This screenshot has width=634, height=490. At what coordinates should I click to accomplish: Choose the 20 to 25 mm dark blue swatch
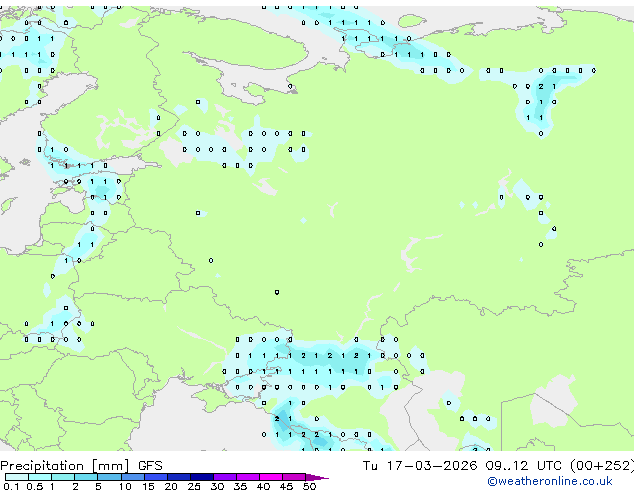click(x=179, y=477)
